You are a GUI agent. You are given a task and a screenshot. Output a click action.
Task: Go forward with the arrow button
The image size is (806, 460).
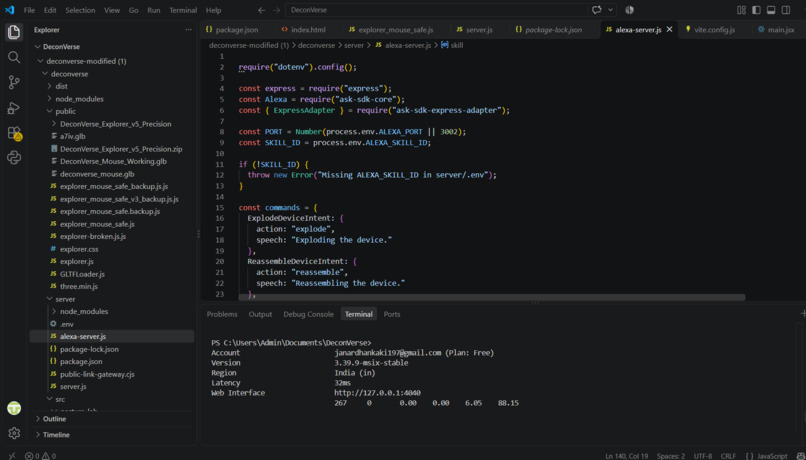point(277,10)
